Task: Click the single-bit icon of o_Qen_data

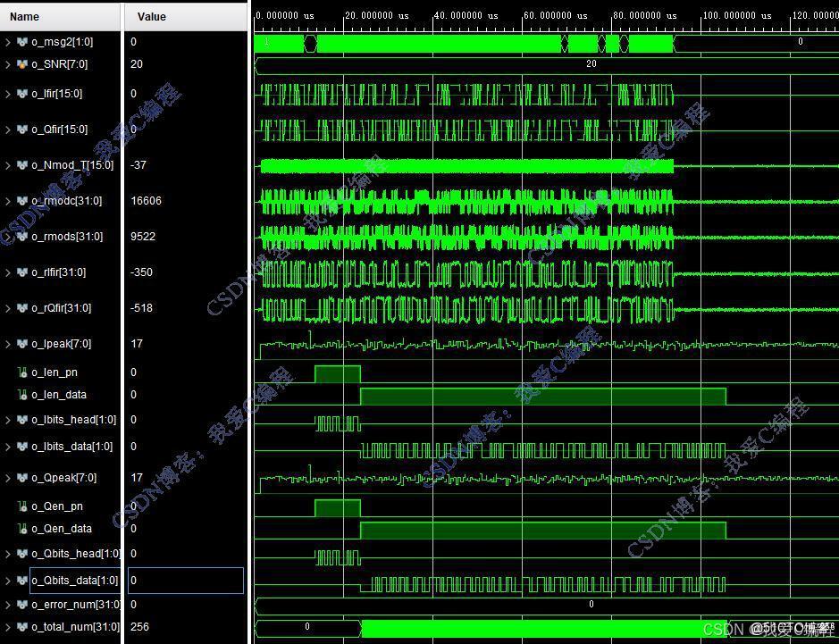Action: 22,529
